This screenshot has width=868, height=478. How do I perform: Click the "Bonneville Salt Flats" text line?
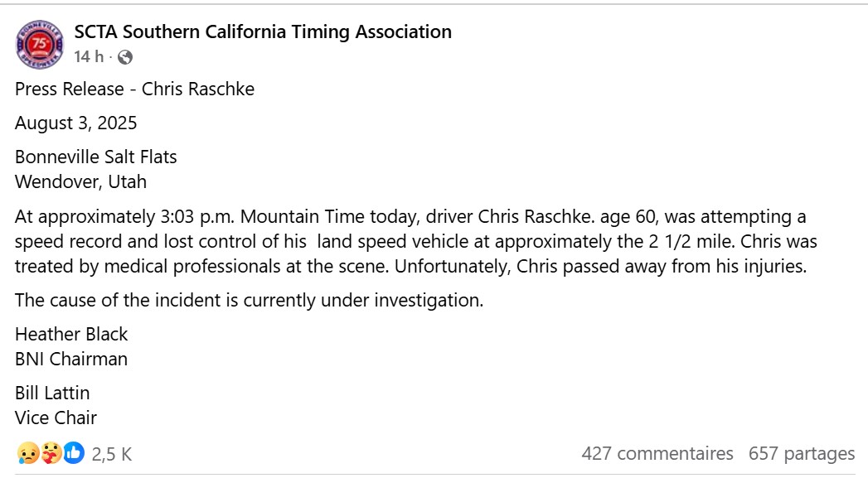click(96, 157)
